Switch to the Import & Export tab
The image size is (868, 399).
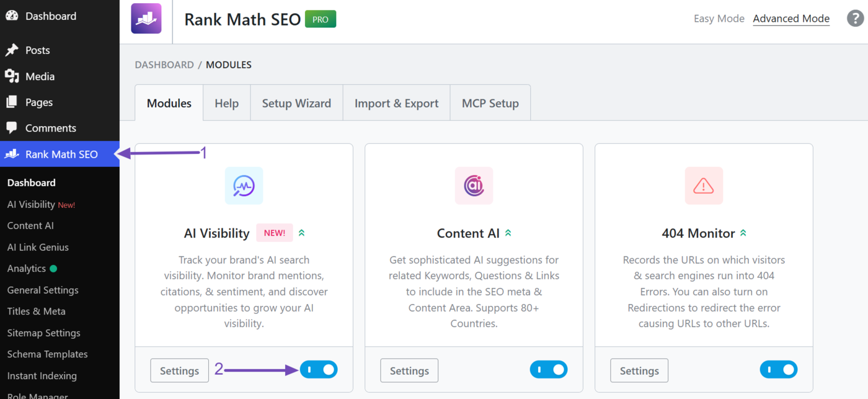(x=397, y=103)
